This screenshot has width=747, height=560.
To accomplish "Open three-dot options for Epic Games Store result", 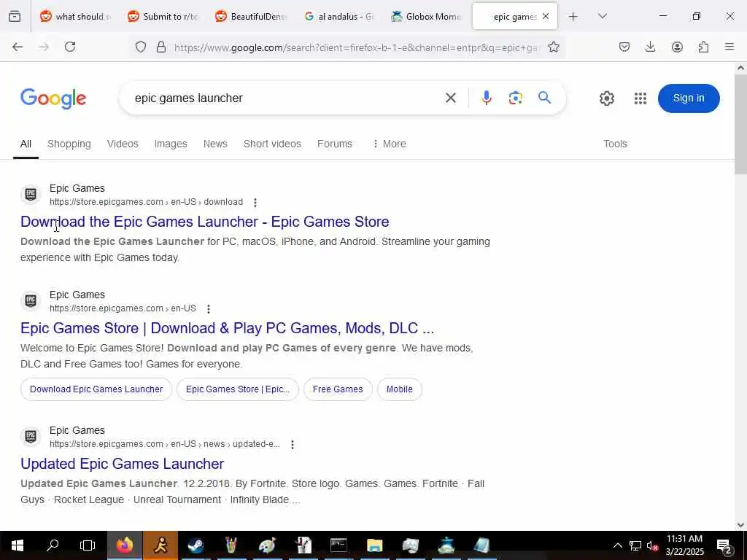I will click(x=208, y=309).
